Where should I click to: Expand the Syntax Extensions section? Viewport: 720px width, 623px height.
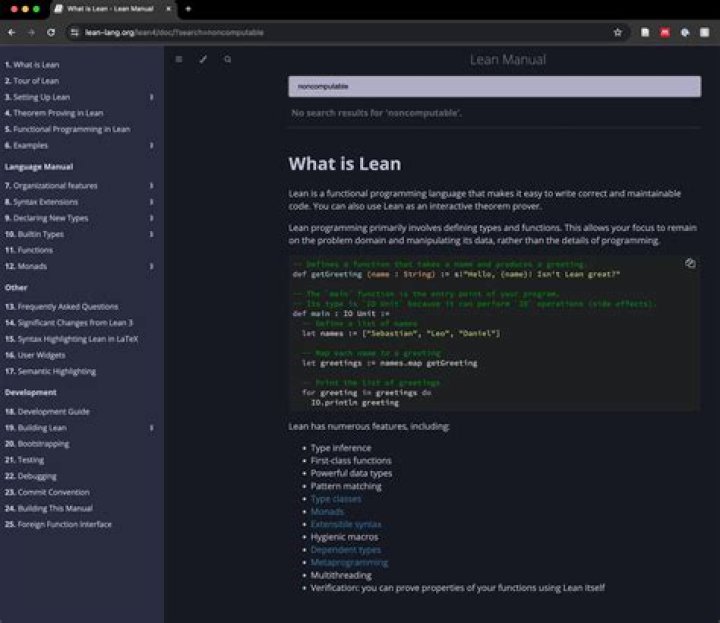click(x=152, y=202)
